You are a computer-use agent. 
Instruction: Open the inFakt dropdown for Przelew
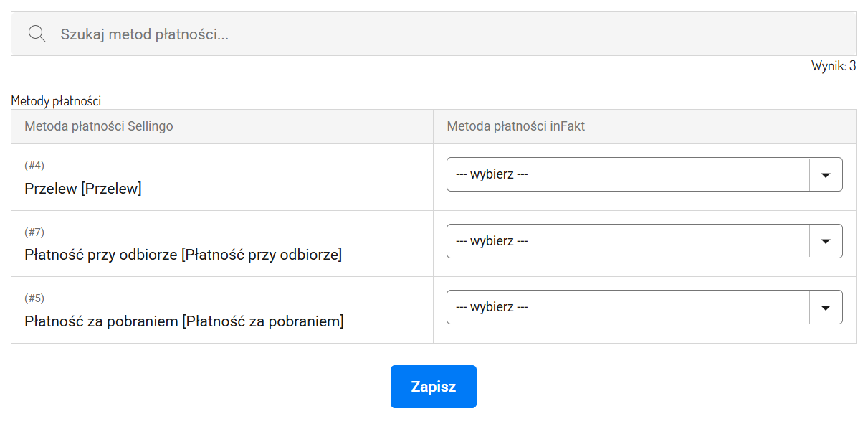point(644,174)
